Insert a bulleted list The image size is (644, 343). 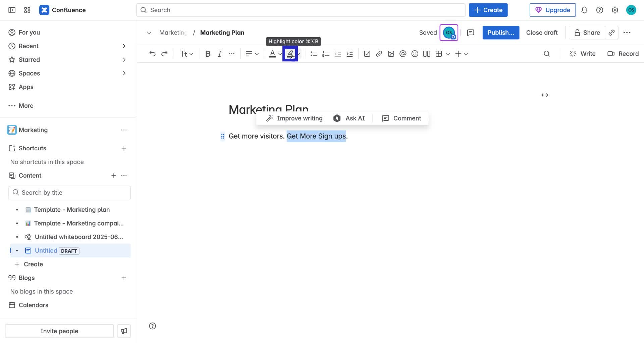314,54
